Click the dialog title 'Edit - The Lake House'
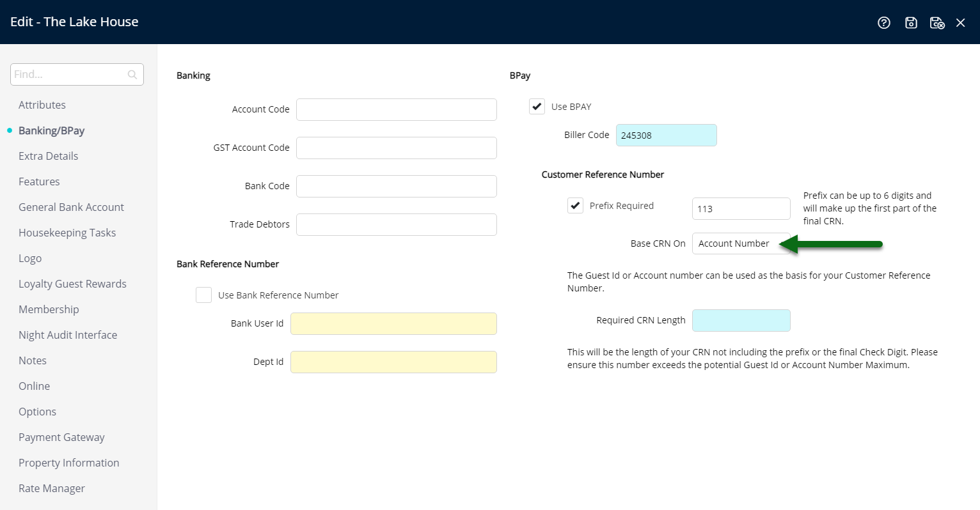 coord(74,22)
